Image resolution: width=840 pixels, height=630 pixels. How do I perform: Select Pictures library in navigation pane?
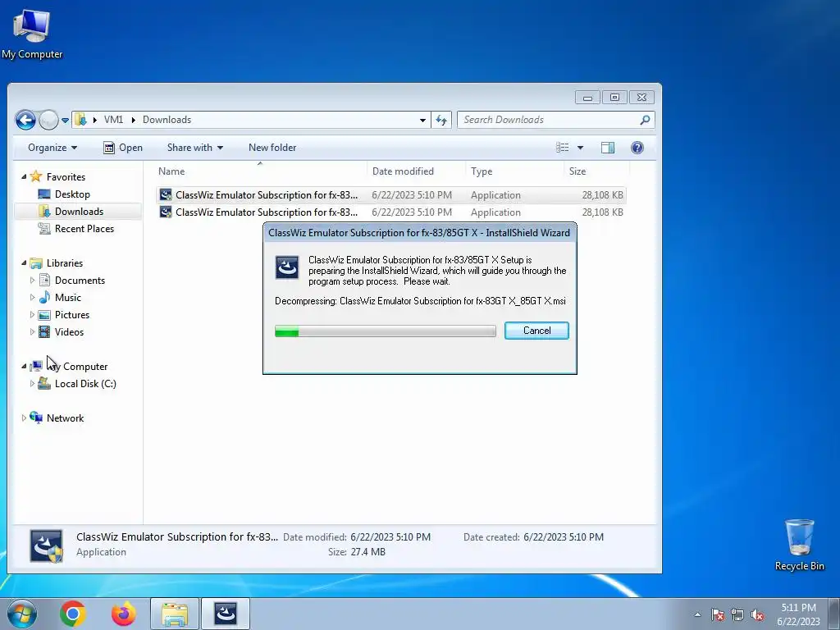[72, 314]
